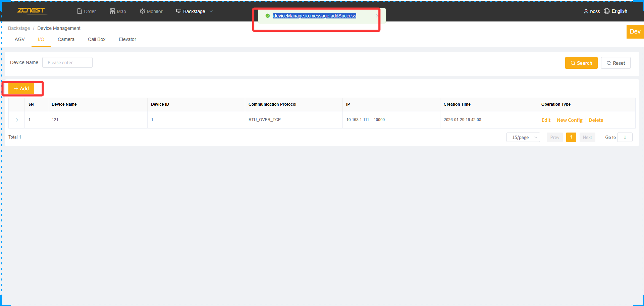Expand the Backstage dropdown menu

click(195, 11)
